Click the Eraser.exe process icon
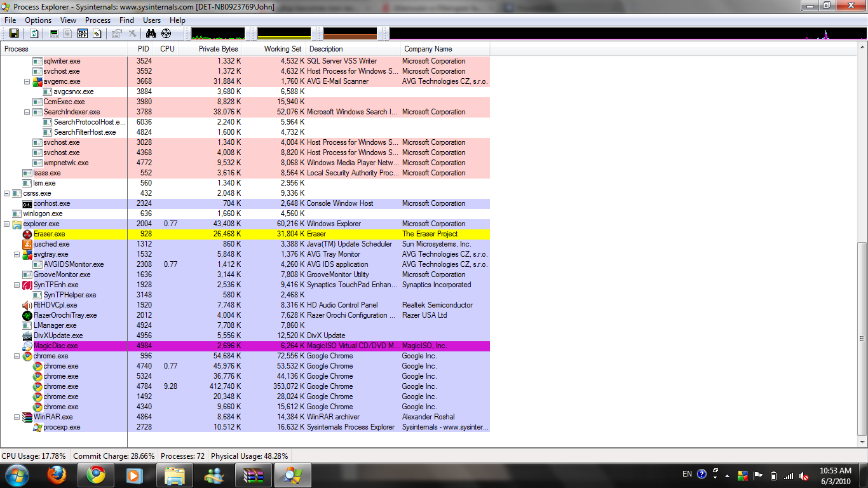 [27, 234]
